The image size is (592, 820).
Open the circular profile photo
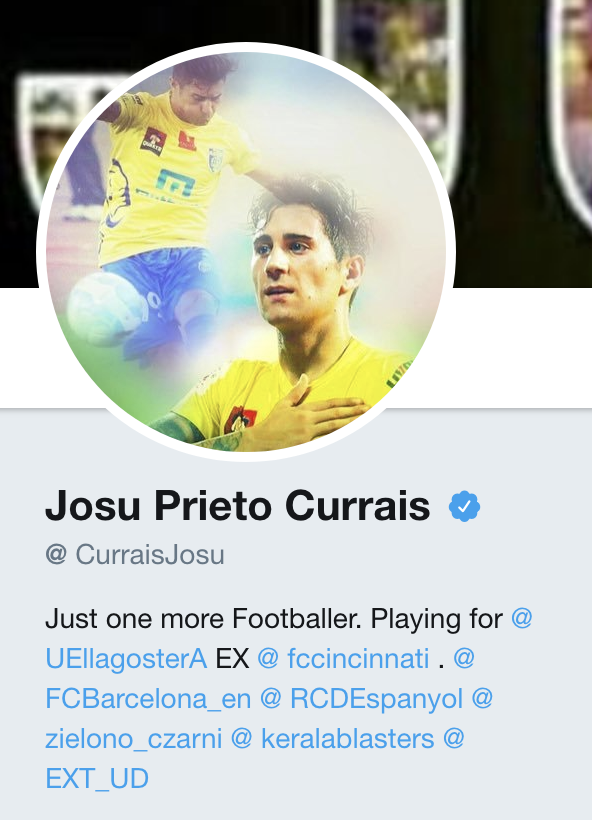tap(246, 252)
